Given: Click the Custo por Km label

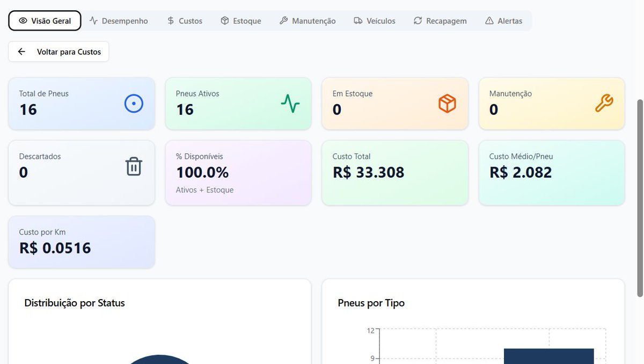Looking at the screenshot, I should pos(42,232).
